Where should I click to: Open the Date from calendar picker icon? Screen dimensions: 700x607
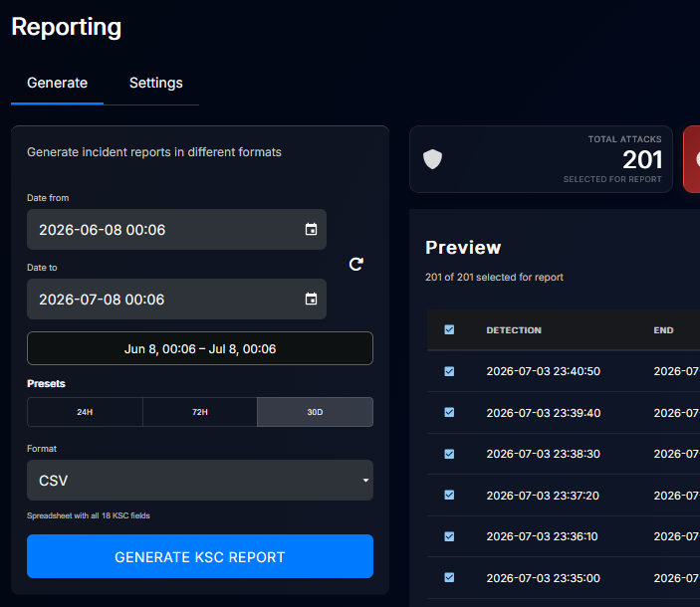[x=311, y=229]
